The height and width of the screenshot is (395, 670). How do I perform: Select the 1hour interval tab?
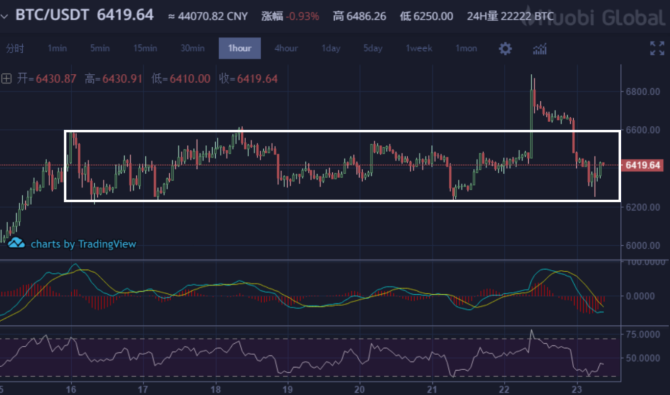click(240, 48)
